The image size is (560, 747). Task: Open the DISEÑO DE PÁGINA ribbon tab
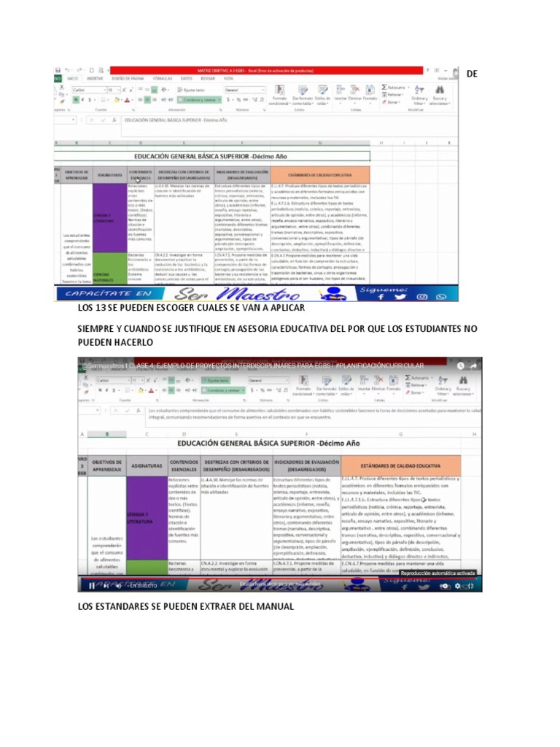pyautogui.click(x=128, y=79)
